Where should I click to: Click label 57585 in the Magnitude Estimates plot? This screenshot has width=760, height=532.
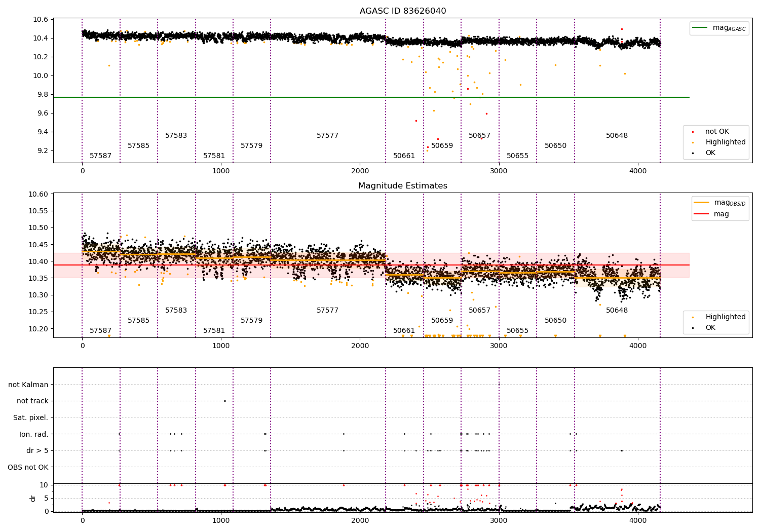coord(138,321)
